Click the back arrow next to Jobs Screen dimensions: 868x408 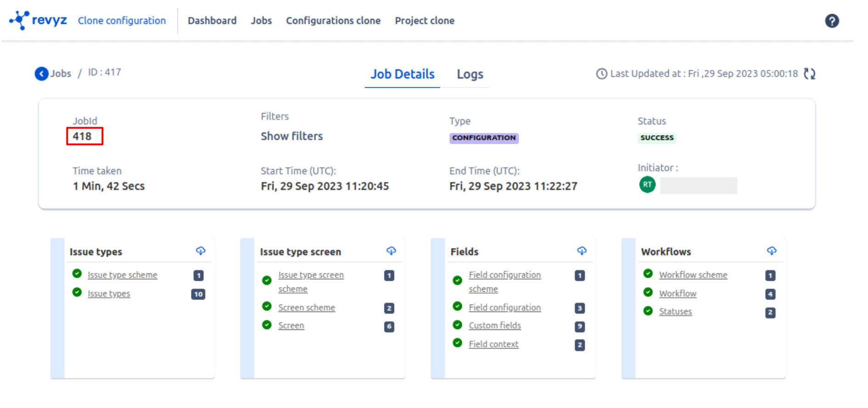pyautogui.click(x=41, y=74)
